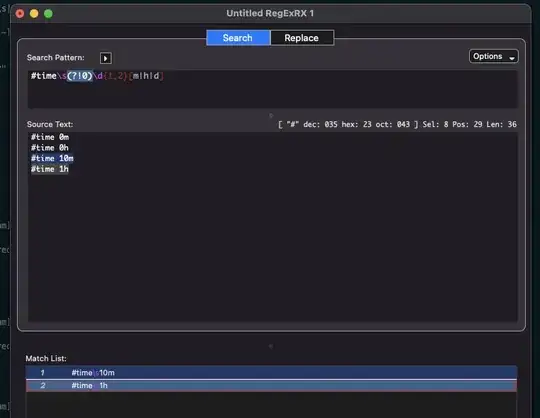
Task: Click the 'Sel: 8 Pos: 29 Len: 36' status text
Action: 469,124
